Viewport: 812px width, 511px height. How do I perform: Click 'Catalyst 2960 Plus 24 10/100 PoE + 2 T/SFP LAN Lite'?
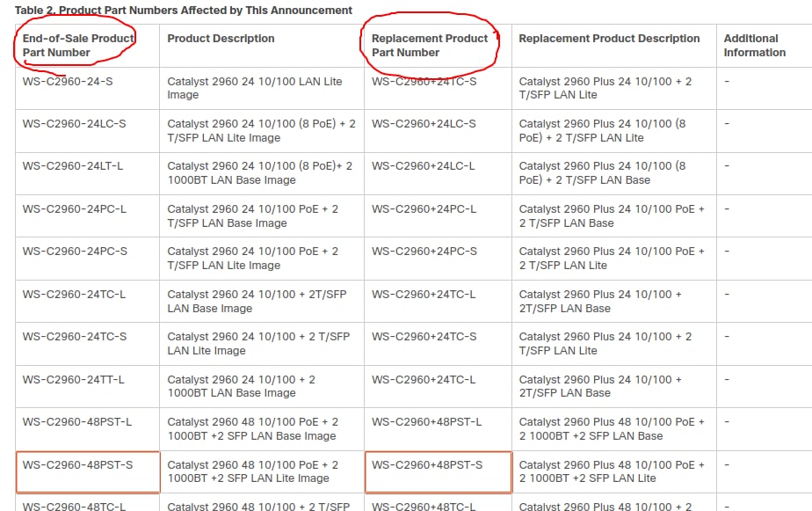(x=612, y=258)
